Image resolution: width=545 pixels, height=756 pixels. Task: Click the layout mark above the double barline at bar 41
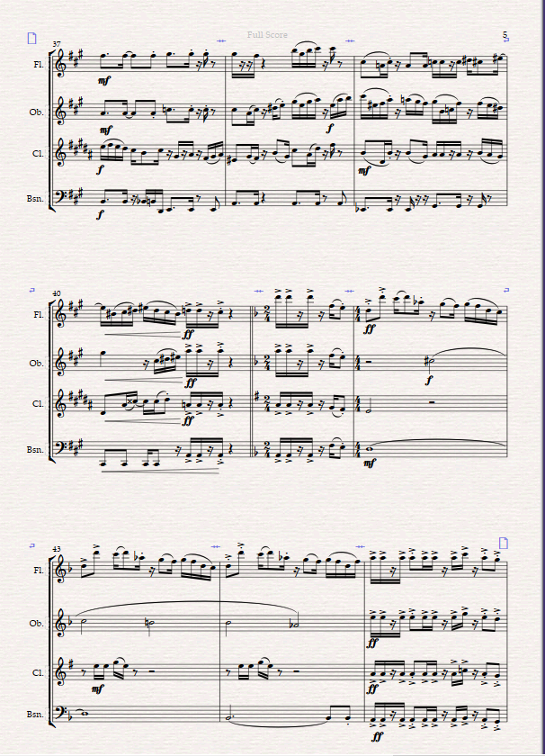[258, 292]
